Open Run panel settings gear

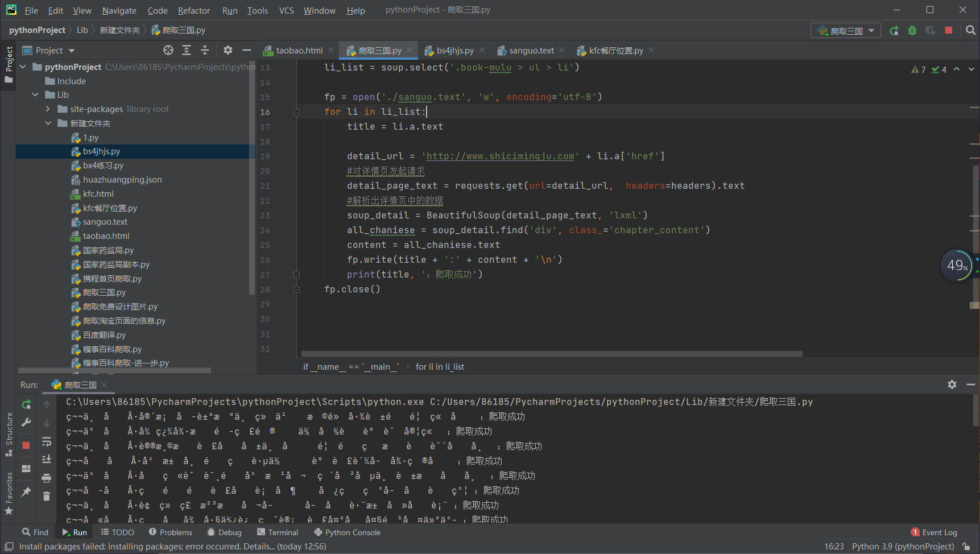pos(952,385)
